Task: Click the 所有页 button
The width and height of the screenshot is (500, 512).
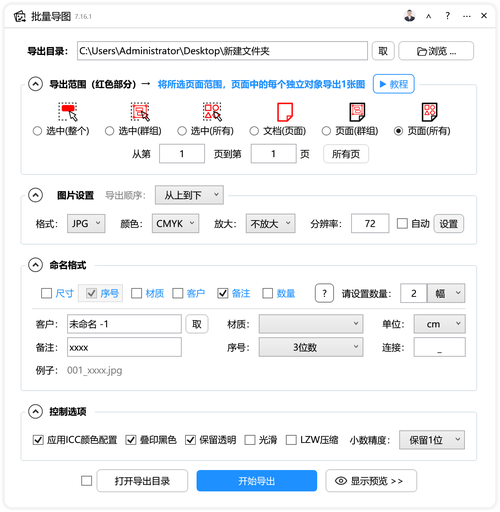Action: pyautogui.click(x=346, y=154)
